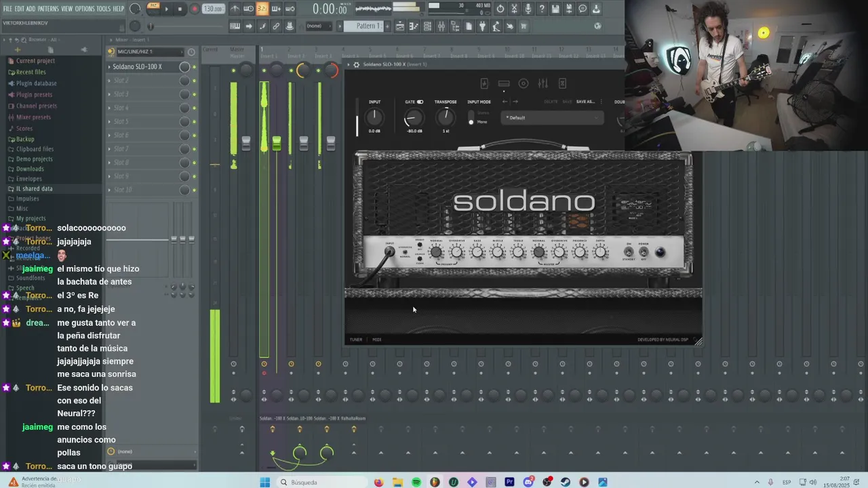The width and height of the screenshot is (868, 488).
Task: Click the next preset arrow
Action: click(515, 102)
